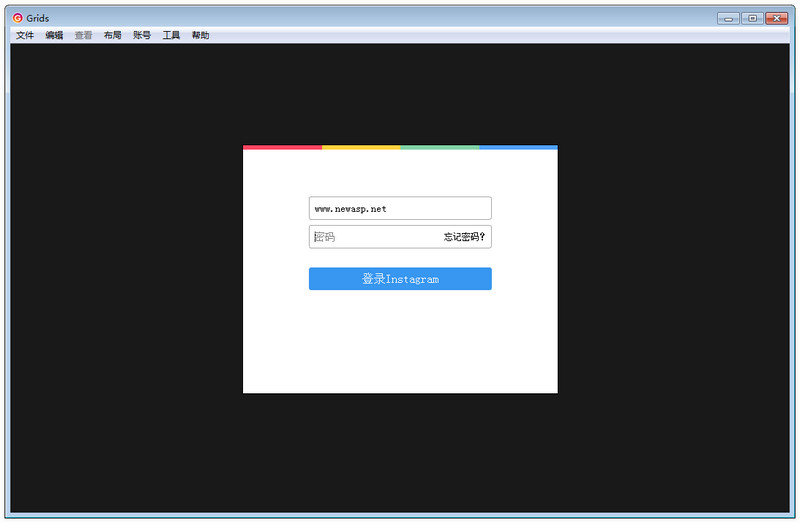Open the 文件 menu
Viewport: 800px width, 523px height.
click(24, 35)
